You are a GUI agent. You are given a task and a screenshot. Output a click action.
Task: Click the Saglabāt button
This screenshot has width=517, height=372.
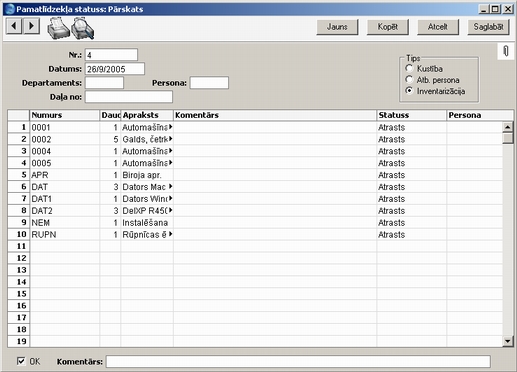488,27
